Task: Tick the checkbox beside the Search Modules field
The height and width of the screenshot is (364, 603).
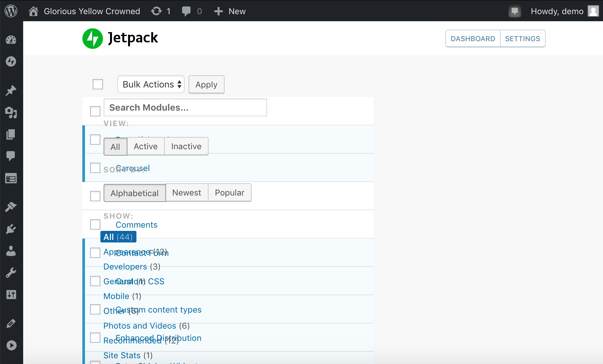Action: click(x=95, y=111)
